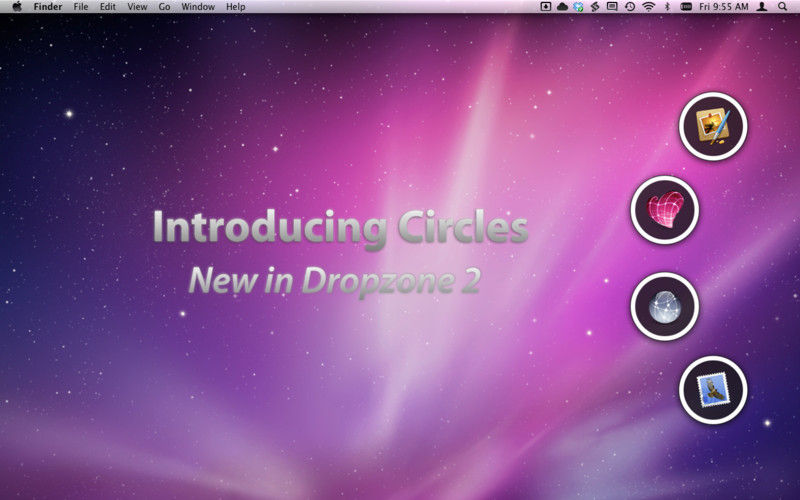Open the Dropbox status icon
Image resolution: width=800 pixels, height=500 pixels.
578,7
